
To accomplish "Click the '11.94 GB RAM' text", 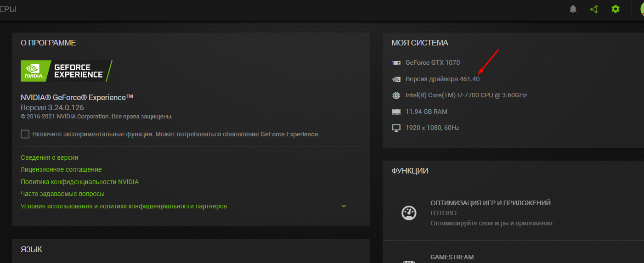I will pyautogui.click(x=426, y=112).
